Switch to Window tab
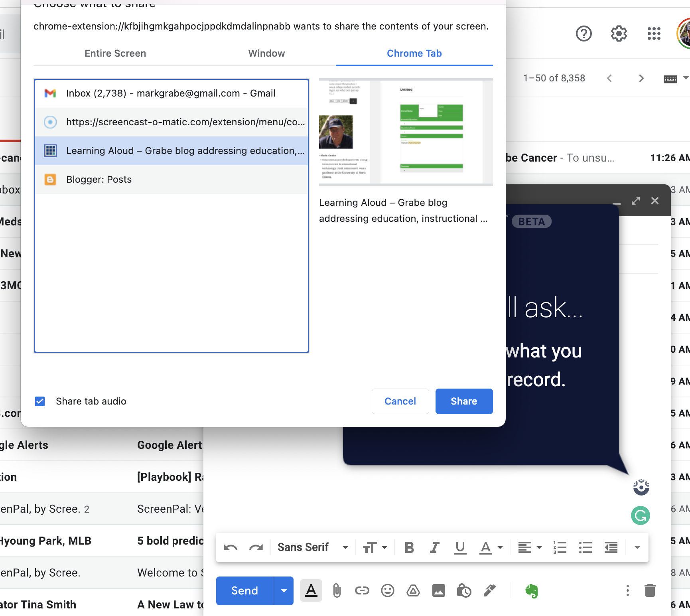Screen dimensions: 690x616 [x=267, y=53]
